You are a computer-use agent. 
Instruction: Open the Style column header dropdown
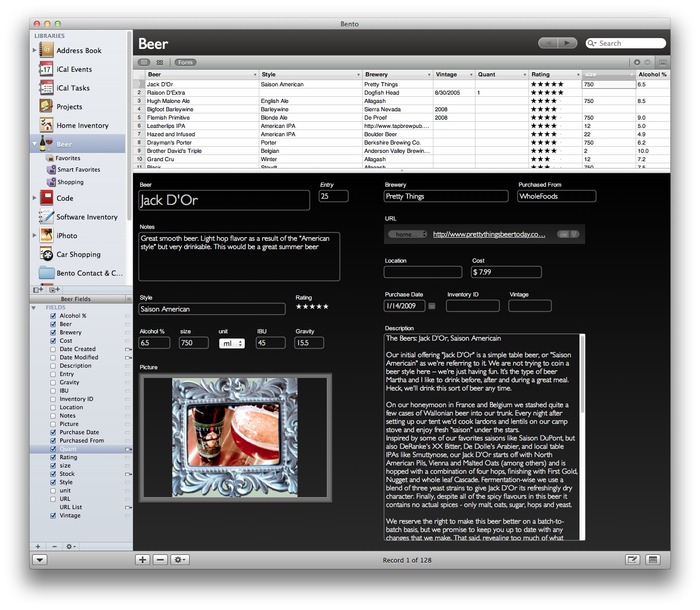point(359,75)
